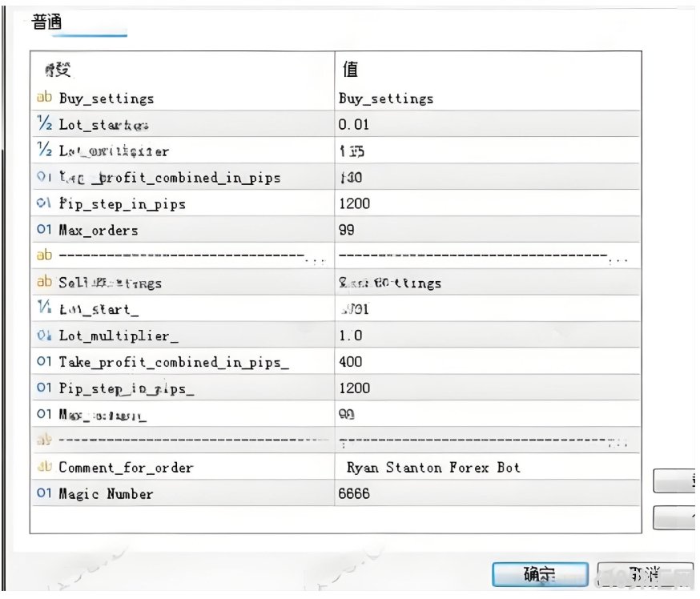This screenshot has height=599, width=700.
Task: Click the integer icon of Sell Pip_step_in_pips_
Action: point(44,388)
